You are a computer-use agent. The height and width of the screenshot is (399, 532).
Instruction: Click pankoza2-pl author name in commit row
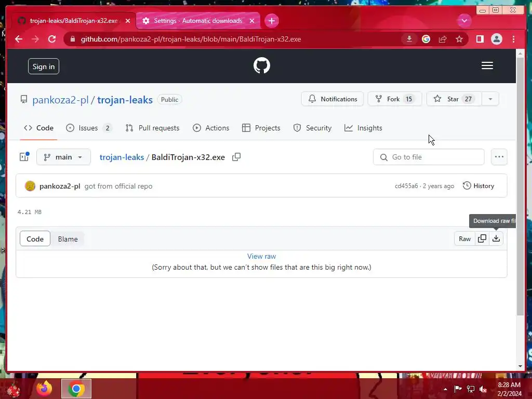[x=60, y=186]
